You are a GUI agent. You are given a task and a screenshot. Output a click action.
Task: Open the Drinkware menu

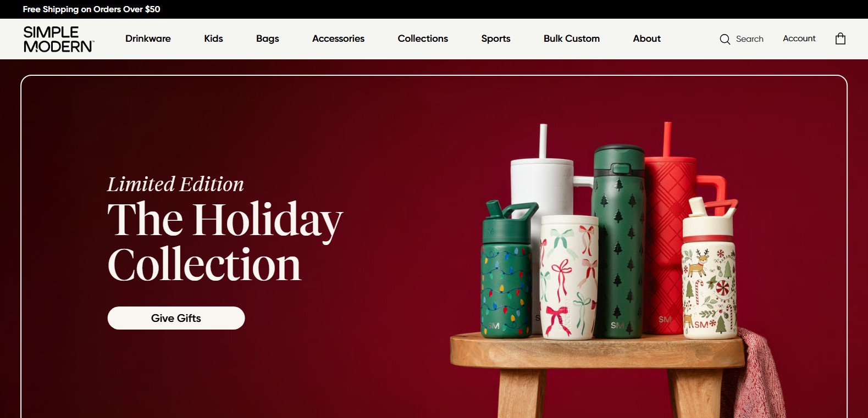(148, 38)
